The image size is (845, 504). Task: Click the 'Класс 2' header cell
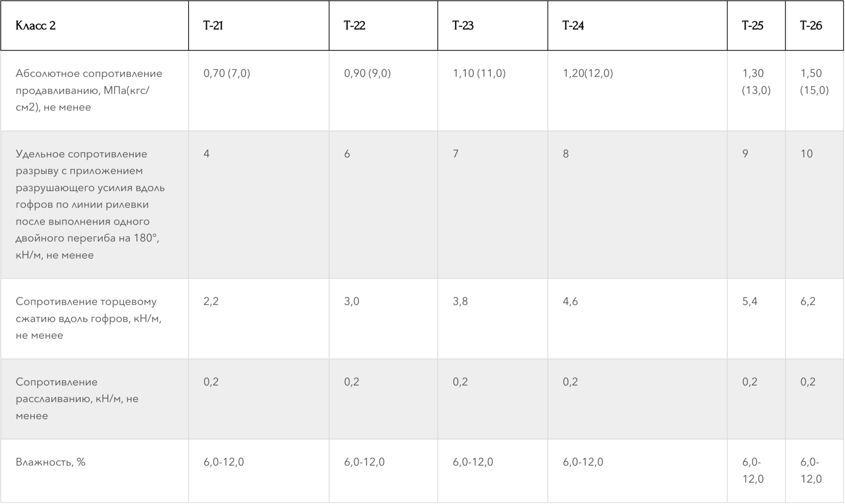click(x=36, y=26)
